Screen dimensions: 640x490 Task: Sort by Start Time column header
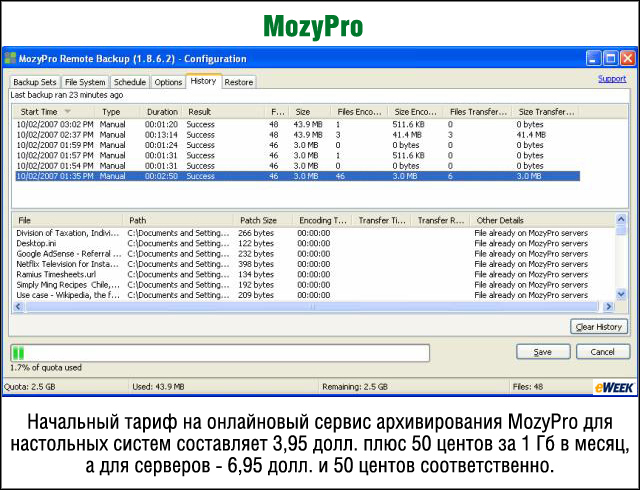click(x=54, y=111)
